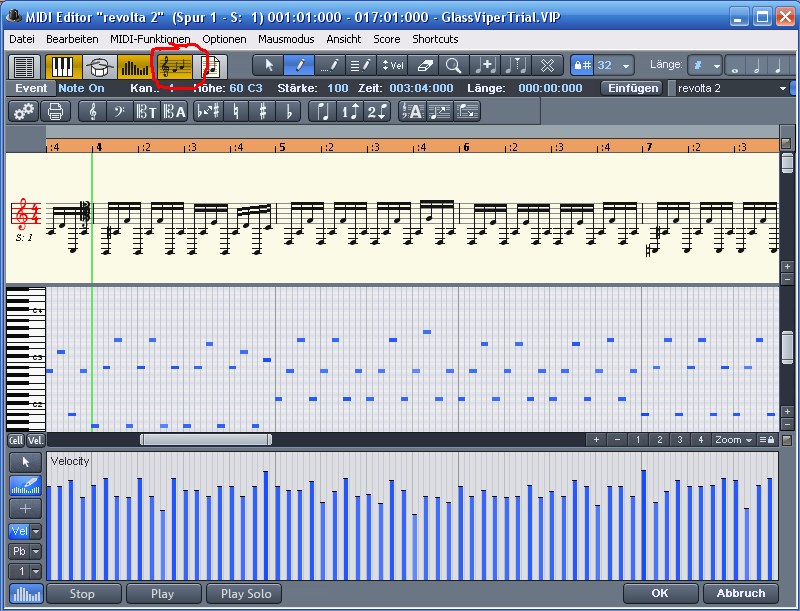
Task: Open the quantize value 32 dropdown
Action: (x=614, y=65)
